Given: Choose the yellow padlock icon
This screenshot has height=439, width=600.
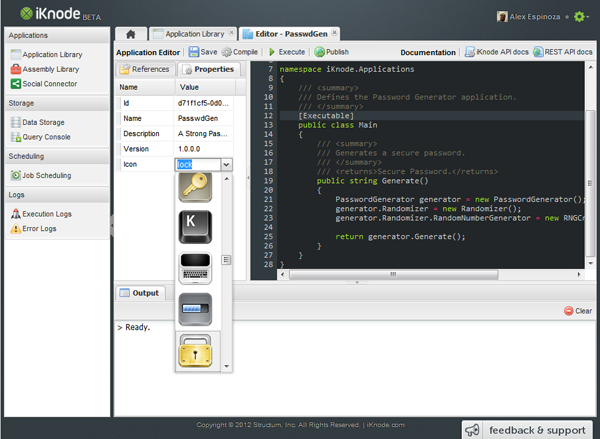Looking at the screenshot, I should click(195, 351).
